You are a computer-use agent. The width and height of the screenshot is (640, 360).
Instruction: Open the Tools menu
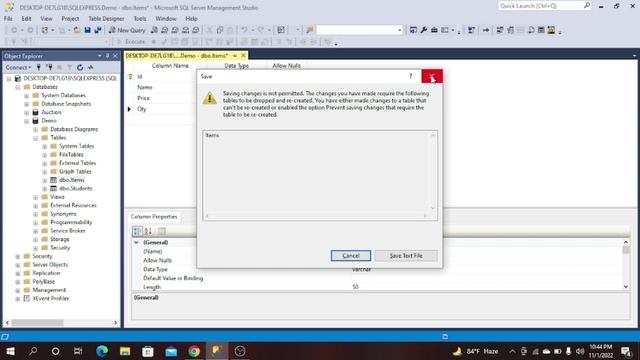click(x=140, y=19)
